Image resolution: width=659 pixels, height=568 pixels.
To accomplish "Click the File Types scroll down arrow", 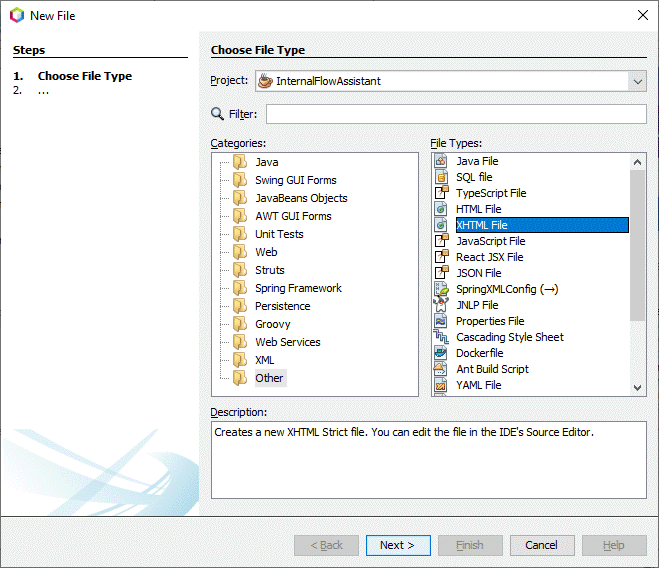I will click(x=637, y=387).
